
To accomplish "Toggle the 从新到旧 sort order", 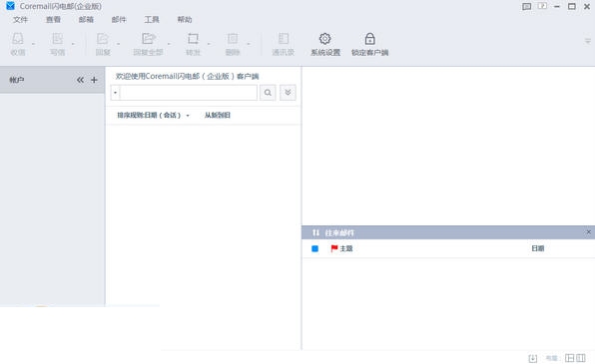I will pyautogui.click(x=218, y=116).
